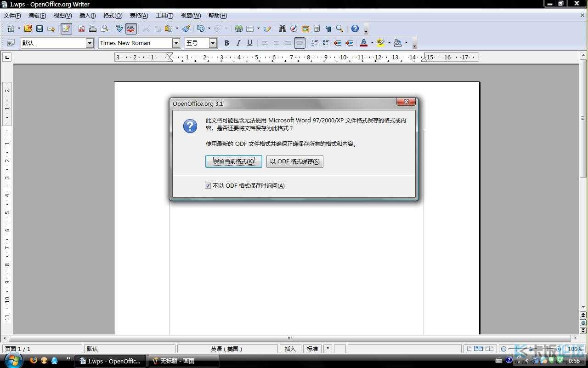Viewport: 588px width, 368px height.
Task: Open the 视图(V) menu
Action: pos(62,16)
